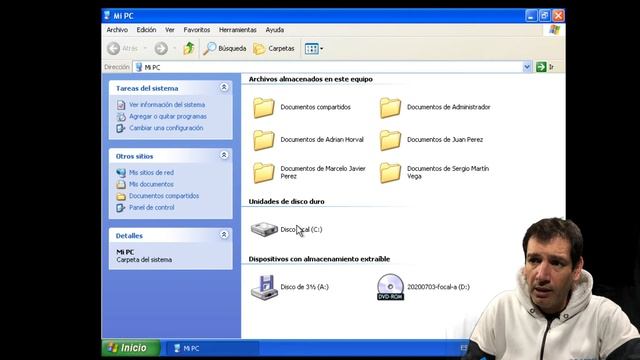Select Documentos de Marcelo Javier Perez folder icon

[264, 172]
